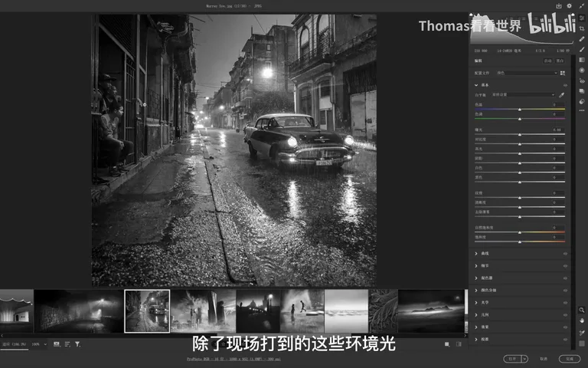Expand the 细节 panel
The height and width of the screenshot is (368, 588).
[x=476, y=266]
